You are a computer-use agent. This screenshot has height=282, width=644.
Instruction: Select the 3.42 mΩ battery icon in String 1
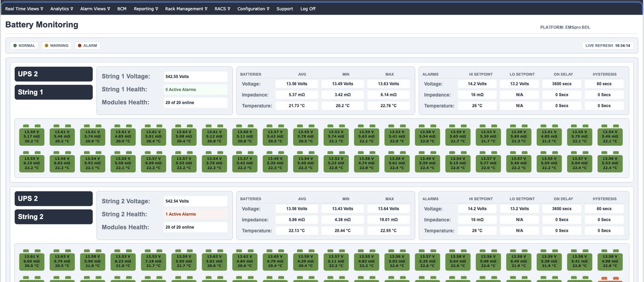point(245,162)
